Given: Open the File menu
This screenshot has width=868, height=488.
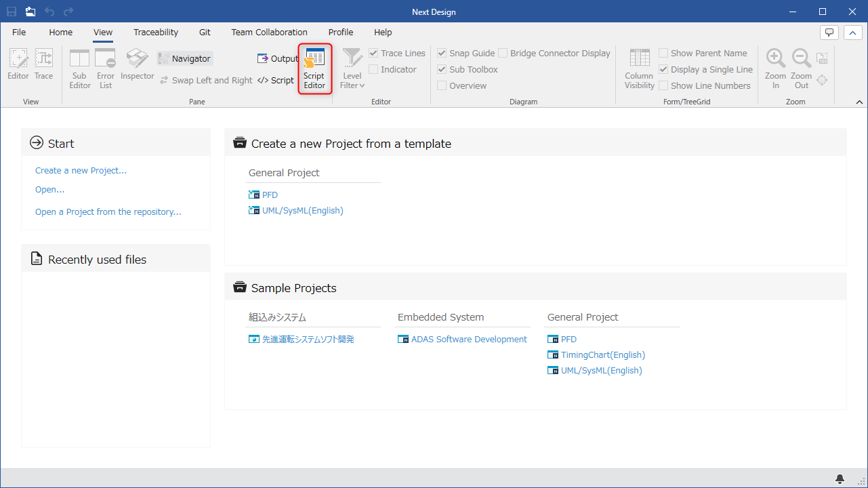Looking at the screenshot, I should tap(19, 32).
